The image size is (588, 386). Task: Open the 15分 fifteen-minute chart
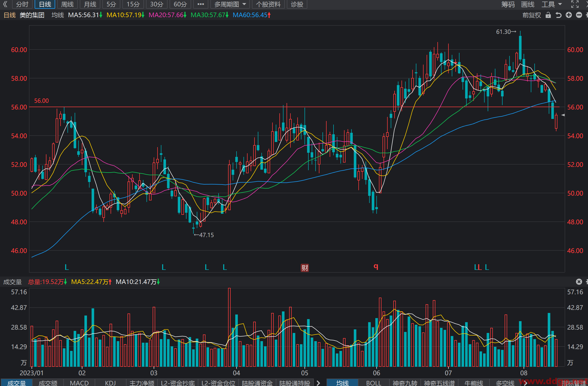[133, 4]
